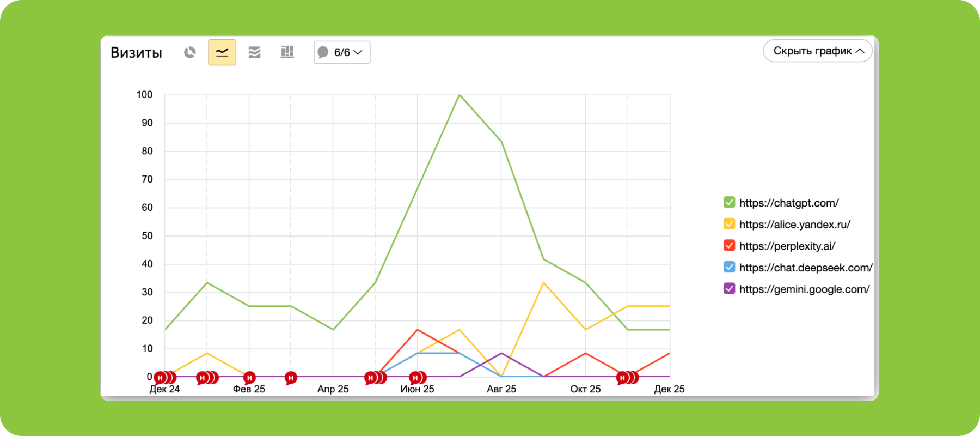Toggle the gemini.google.com series checkbox
This screenshot has width=980, height=436.
click(x=729, y=289)
